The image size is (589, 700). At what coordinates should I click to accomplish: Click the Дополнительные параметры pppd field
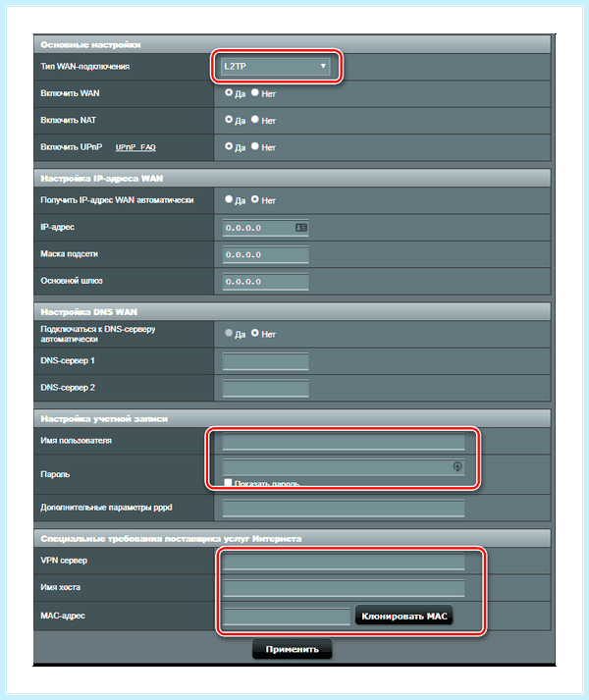pos(344,508)
